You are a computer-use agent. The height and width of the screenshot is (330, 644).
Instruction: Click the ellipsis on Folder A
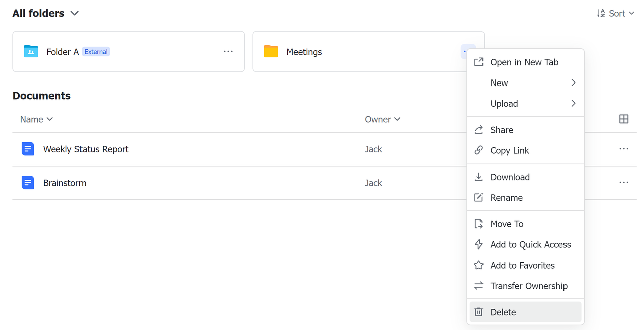click(x=228, y=51)
